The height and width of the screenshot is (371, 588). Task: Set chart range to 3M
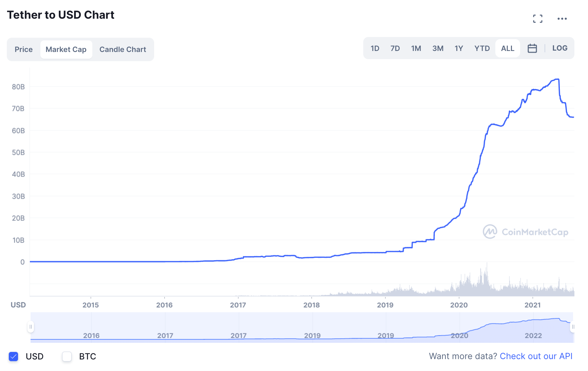[x=438, y=48]
